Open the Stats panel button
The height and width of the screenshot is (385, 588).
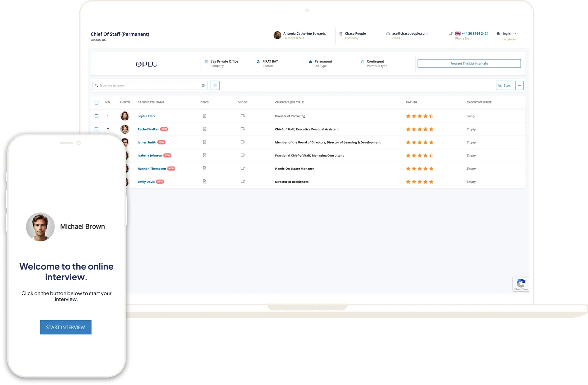[504, 85]
